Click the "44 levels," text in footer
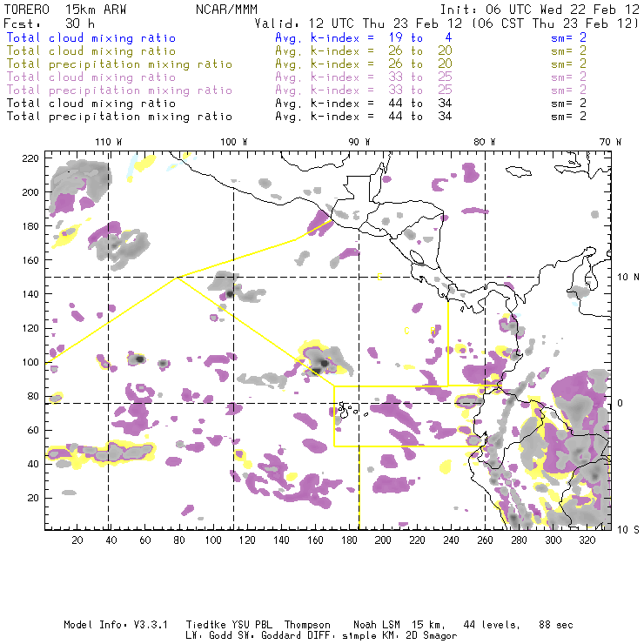The width and height of the screenshot is (644, 644). [492, 625]
